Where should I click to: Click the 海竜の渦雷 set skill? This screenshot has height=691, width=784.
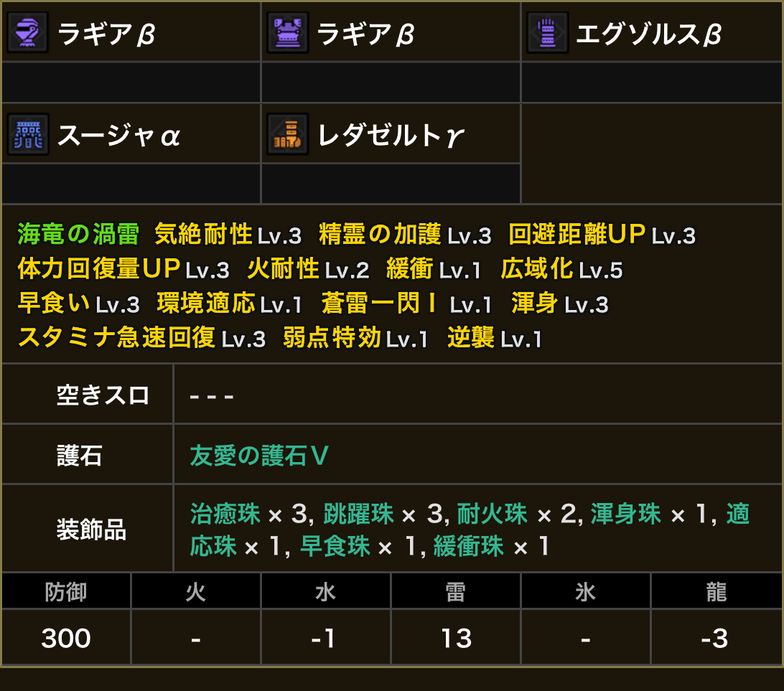click(78, 234)
